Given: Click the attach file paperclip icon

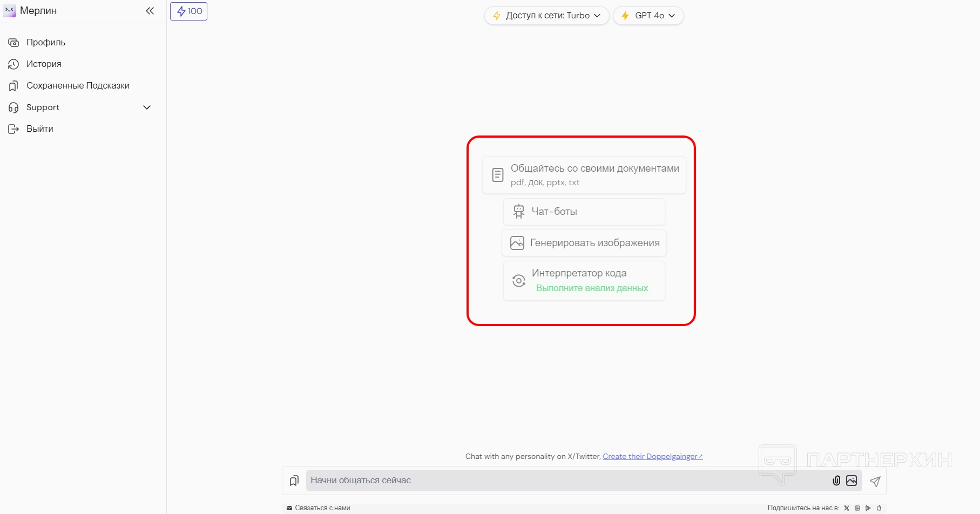Looking at the screenshot, I should pos(836,481).
